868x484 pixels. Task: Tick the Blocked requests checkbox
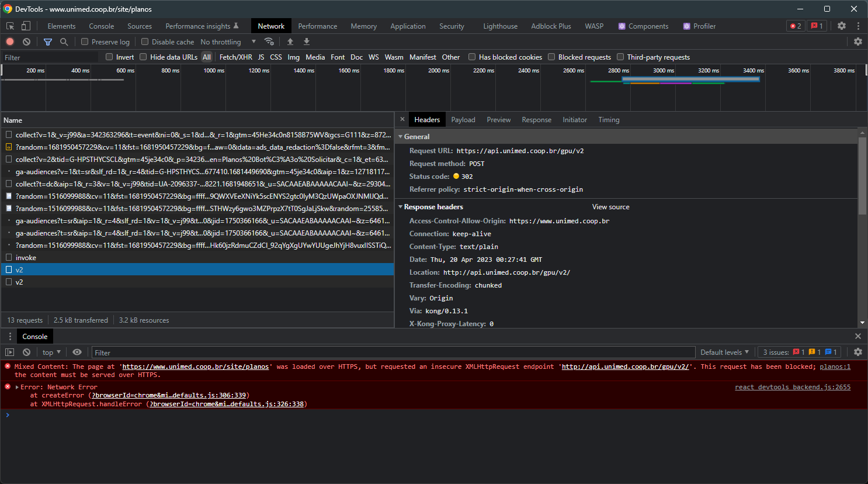pyautogui.click(x=551, y=57)
